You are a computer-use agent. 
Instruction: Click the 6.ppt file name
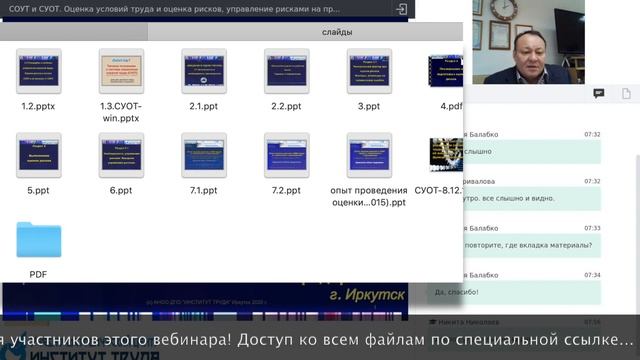121,190
